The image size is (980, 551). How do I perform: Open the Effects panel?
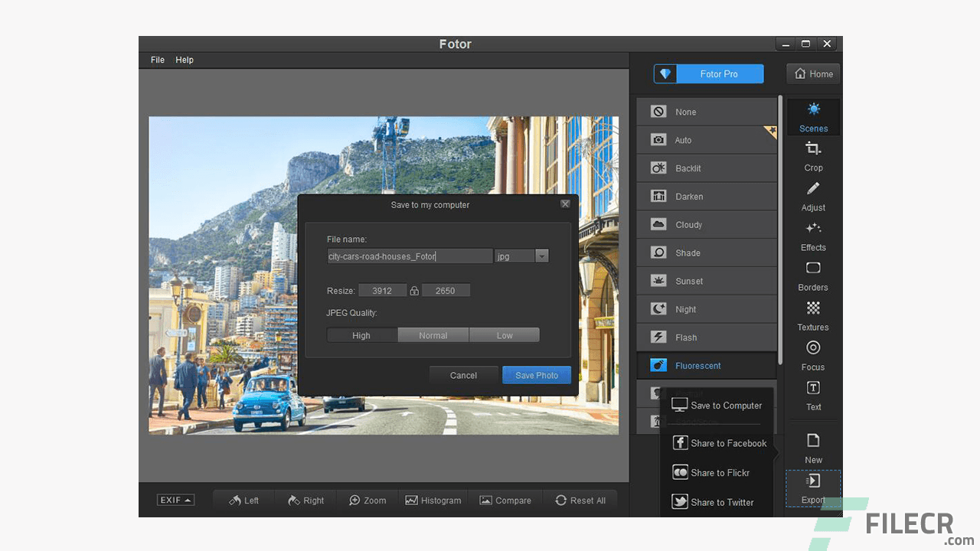pyautogui.click(x=813, y=236)
